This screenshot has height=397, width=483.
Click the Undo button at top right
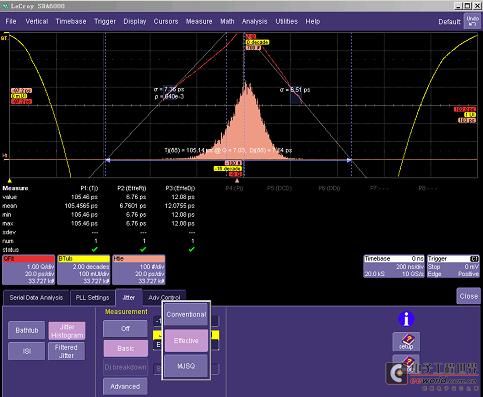472,21
